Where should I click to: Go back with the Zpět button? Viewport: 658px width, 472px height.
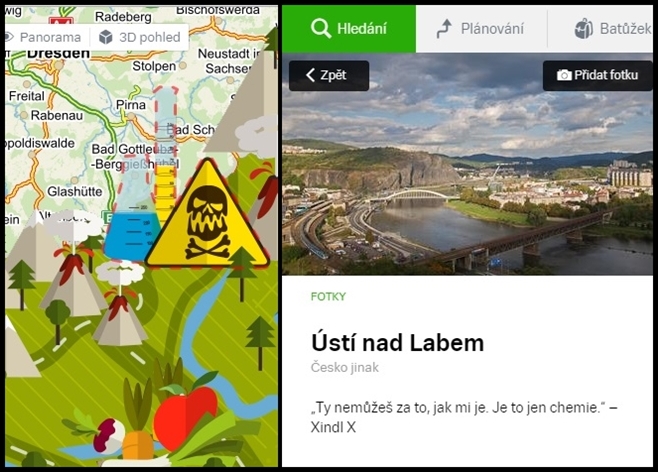coord(329,76)
